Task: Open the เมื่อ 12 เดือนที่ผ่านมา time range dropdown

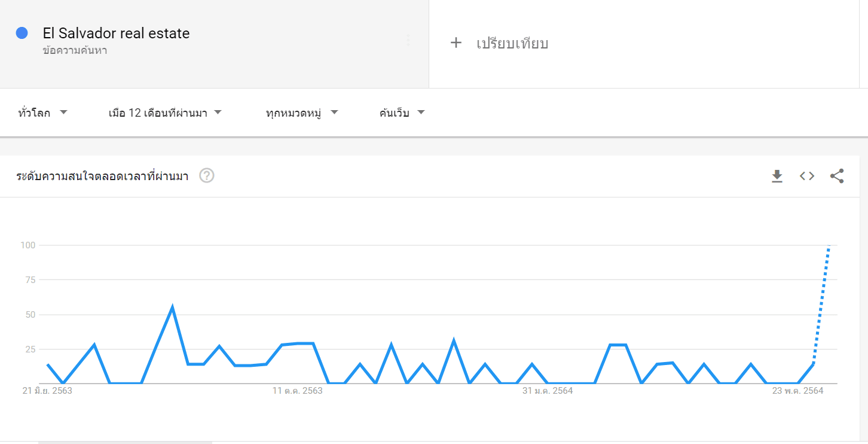Action: pos(166,112)
